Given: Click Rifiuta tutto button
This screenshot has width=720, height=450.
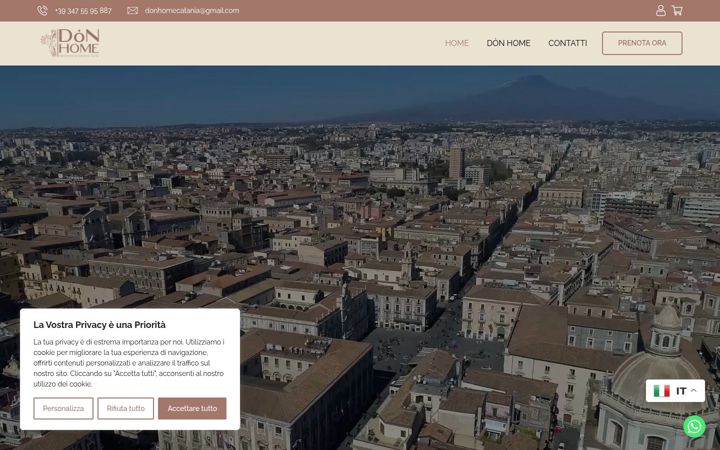Looking at the screenshot, I should (x=125, y=408).
